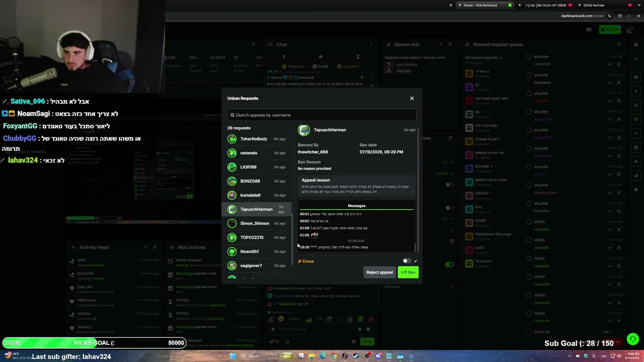
Task: Open chat settings gear
Action: (353, 341)
